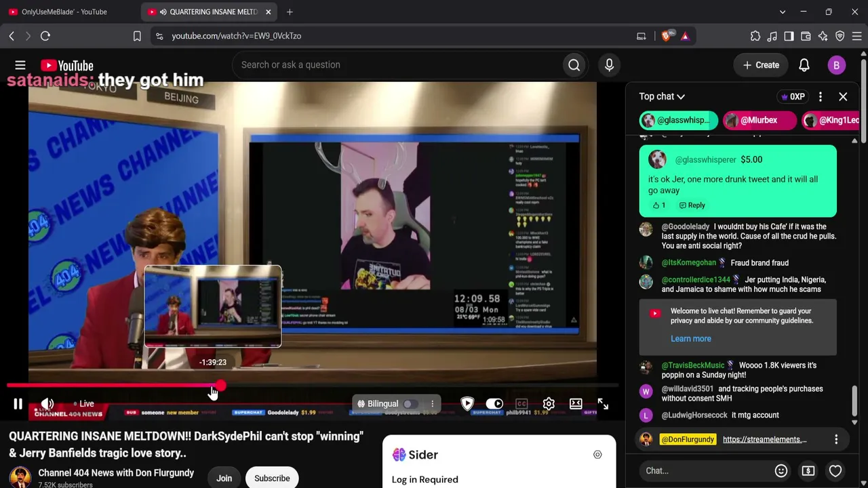Open Goodolelady's chat username
Viewport: 868px width, 488px height.
[x=686, y=227]
